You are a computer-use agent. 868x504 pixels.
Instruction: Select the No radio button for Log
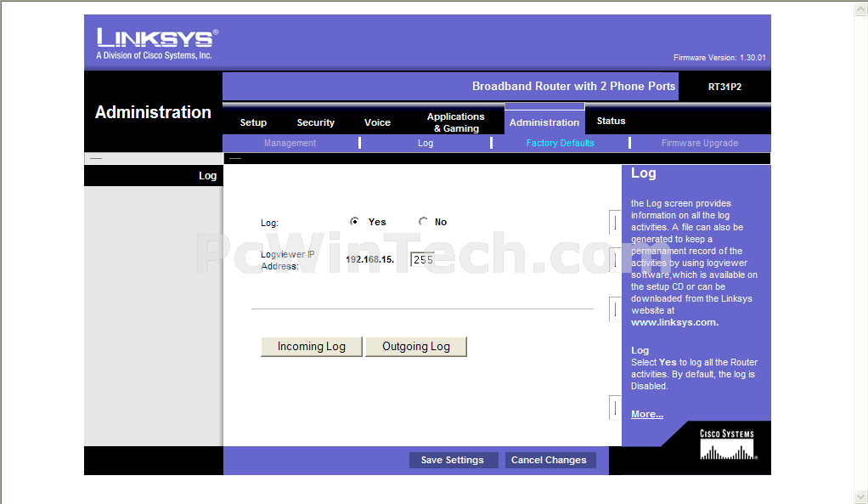pos(423,222)
